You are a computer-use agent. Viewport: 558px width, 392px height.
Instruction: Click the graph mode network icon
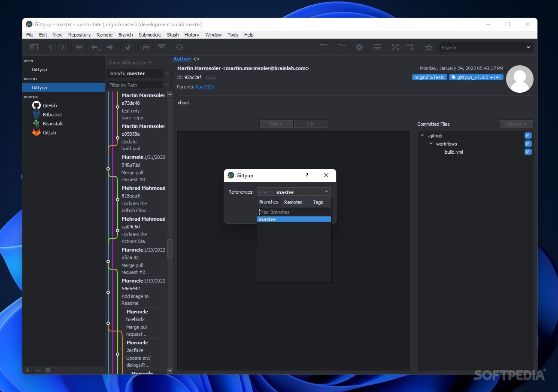click(395, 47)
